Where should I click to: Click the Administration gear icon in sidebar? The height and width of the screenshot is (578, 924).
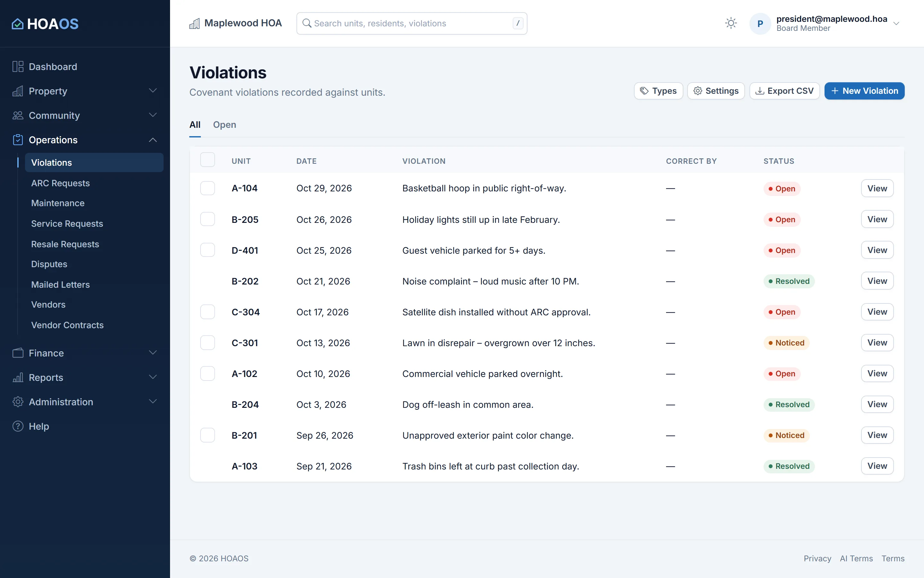18,402
